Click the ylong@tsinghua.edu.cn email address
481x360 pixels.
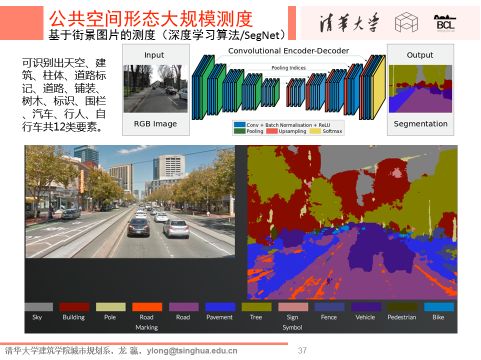pos(192,351)
